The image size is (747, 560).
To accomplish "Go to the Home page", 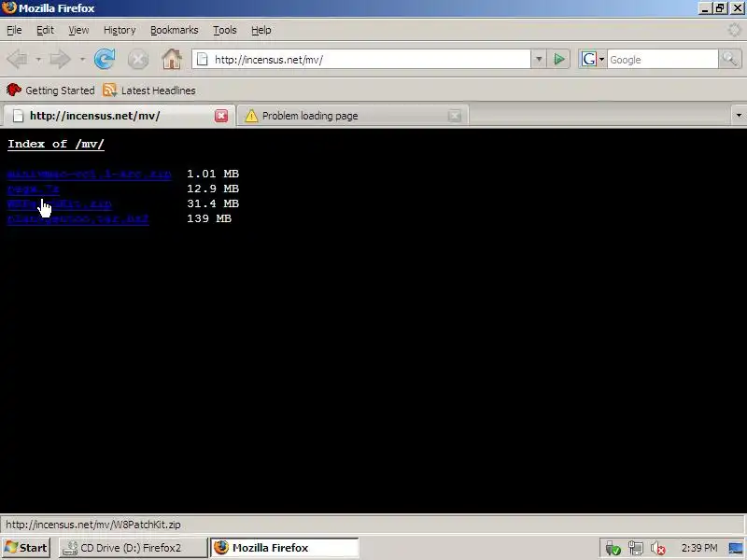I will (172, 60).
